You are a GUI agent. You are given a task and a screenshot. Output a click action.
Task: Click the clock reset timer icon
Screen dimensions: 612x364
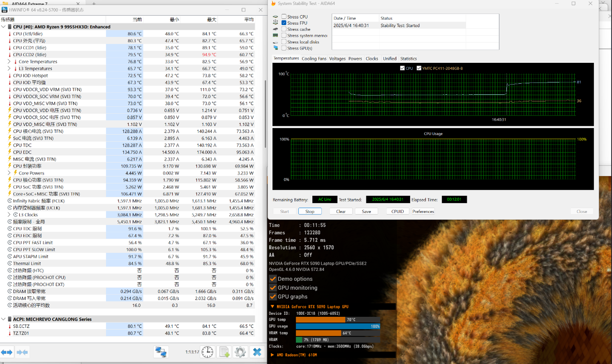coord(207,352)
